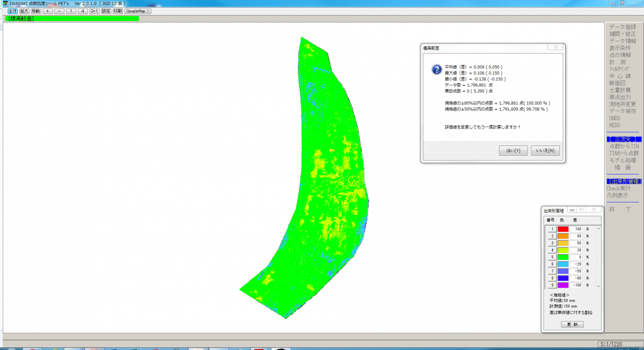Click the 100 % value field
This screenshot has width=644, height=350.
577,229
